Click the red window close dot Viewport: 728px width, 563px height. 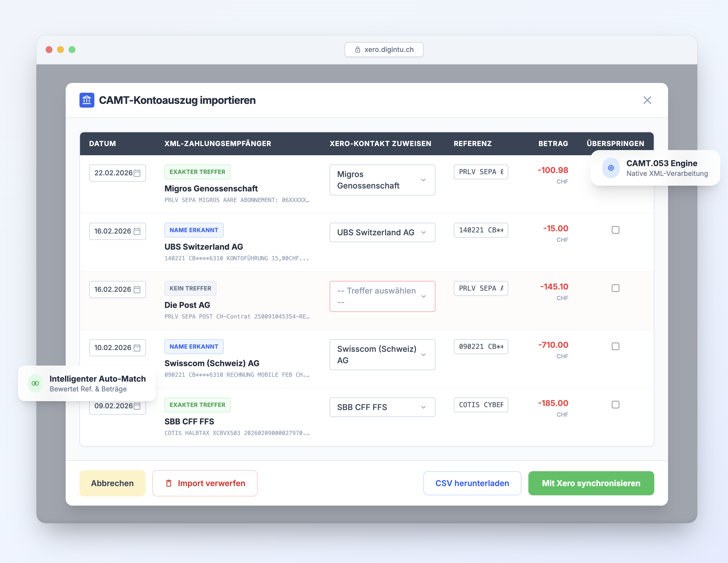point(49,50)
